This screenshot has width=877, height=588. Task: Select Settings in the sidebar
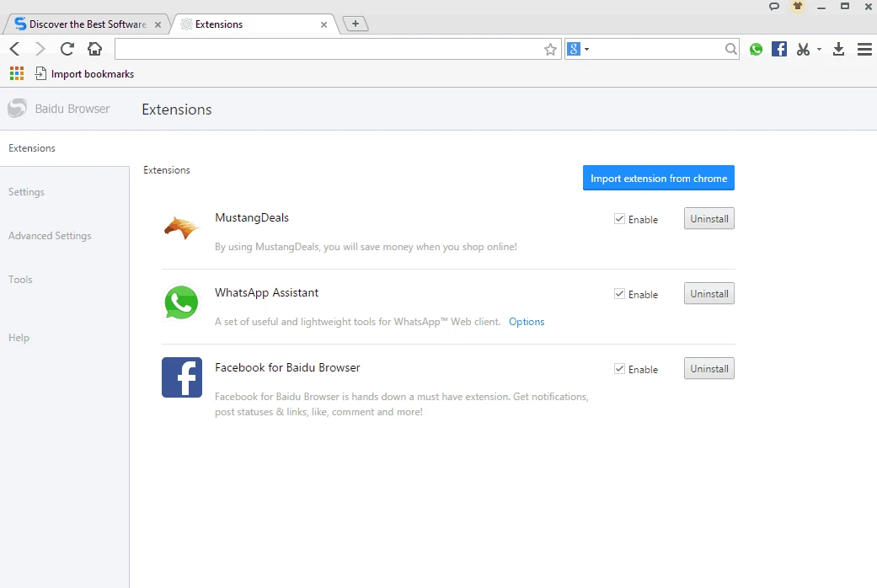[x=26, y=192]
